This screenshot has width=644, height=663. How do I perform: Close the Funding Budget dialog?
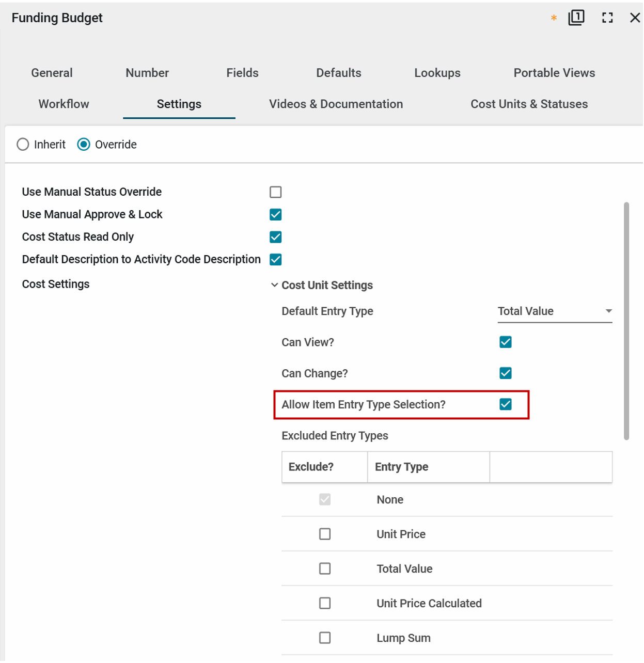(635, 18)
